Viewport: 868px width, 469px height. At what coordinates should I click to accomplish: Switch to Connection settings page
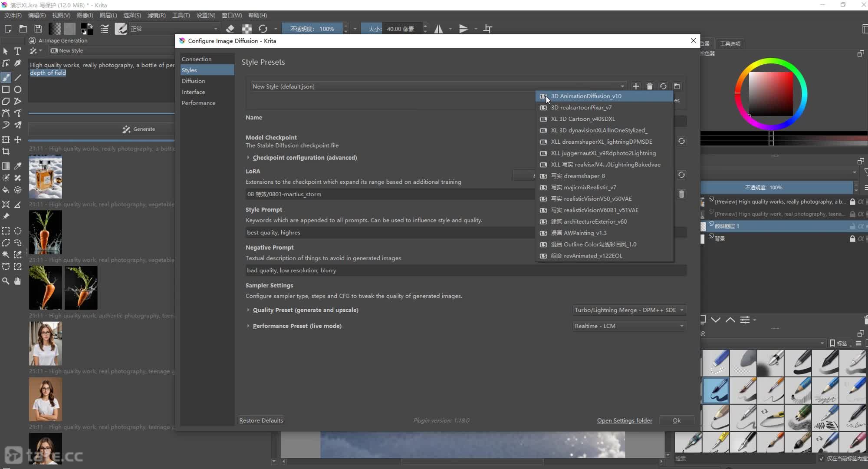pos(207,59)
